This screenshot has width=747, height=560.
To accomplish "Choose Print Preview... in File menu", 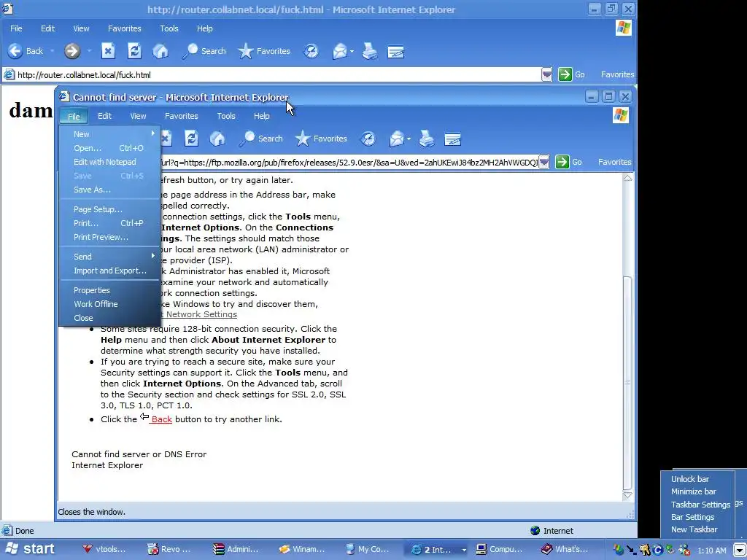I will coord(109,237).
